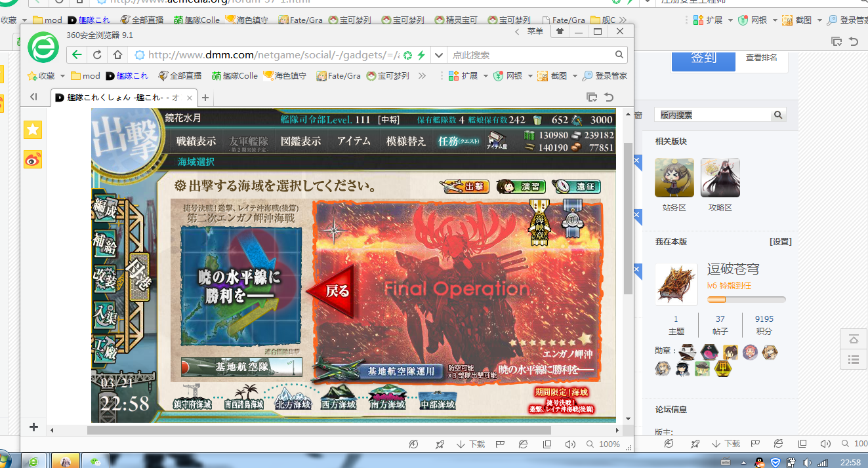
Task: Click the front browser vertical scrollbar
Action: coord(628,218)
